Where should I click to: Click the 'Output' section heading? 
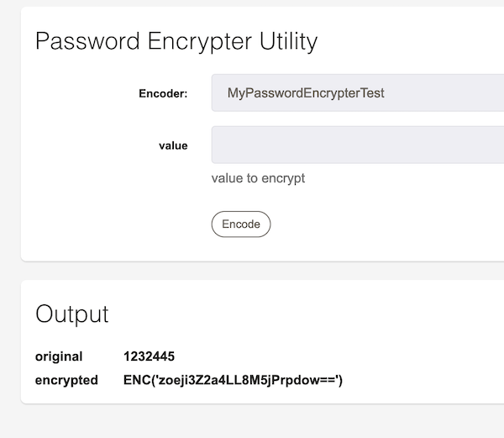click(72, 314)
